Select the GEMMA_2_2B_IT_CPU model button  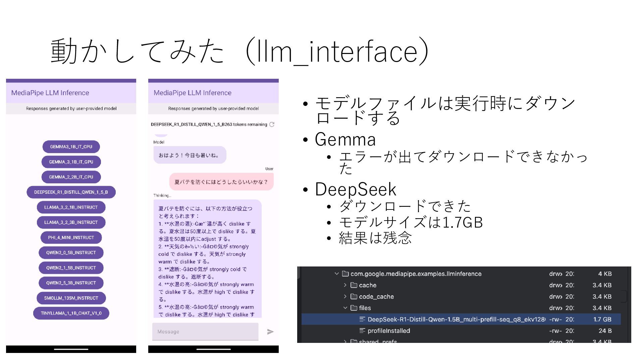pyautogui.click(x=71, y=177)
